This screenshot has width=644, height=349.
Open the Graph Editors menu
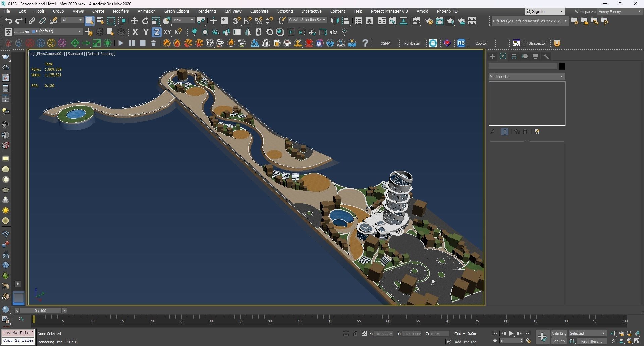point(176,11)
